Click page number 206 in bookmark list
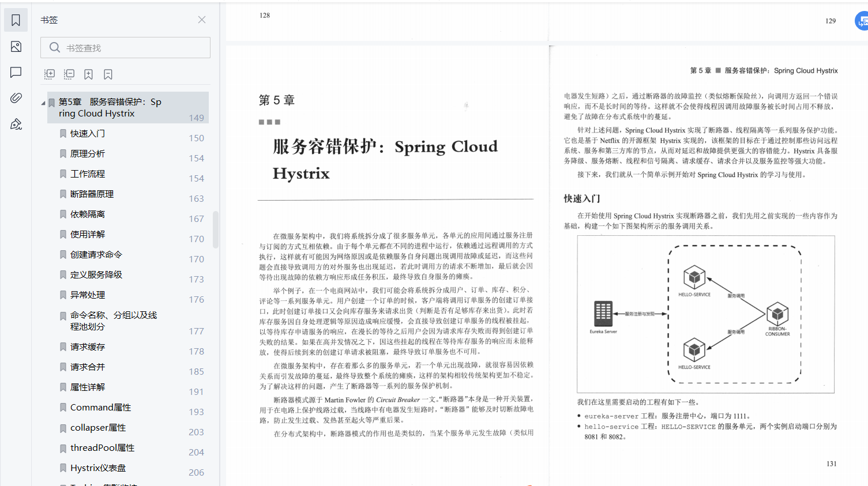This screenshot has height=486, width=868. click(196, 473)
